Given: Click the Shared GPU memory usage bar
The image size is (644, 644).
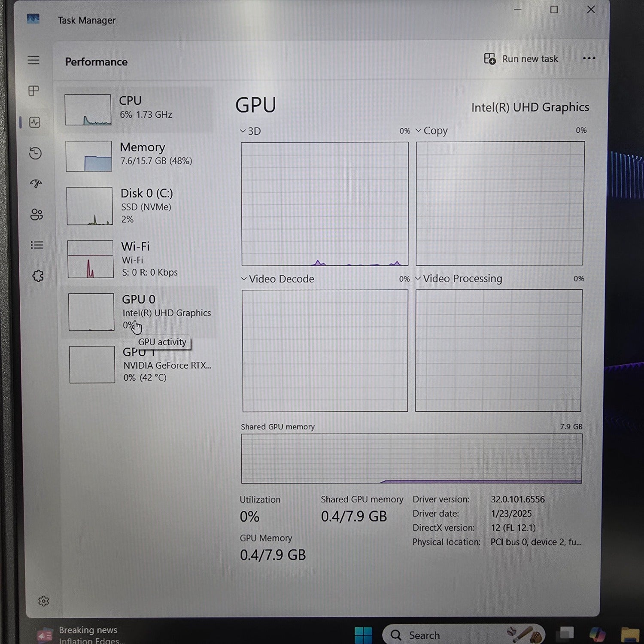Looking at the screenshot, I should (410, 459).
